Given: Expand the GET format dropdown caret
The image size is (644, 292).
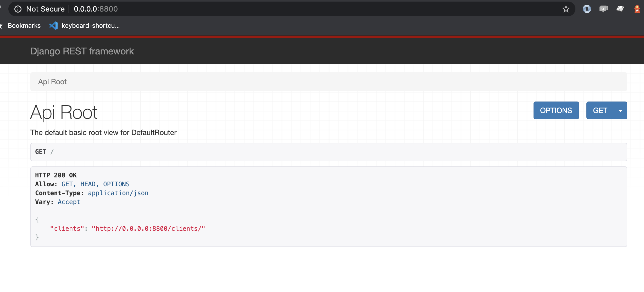Looking at the screenshot, I should coord(620,111).
